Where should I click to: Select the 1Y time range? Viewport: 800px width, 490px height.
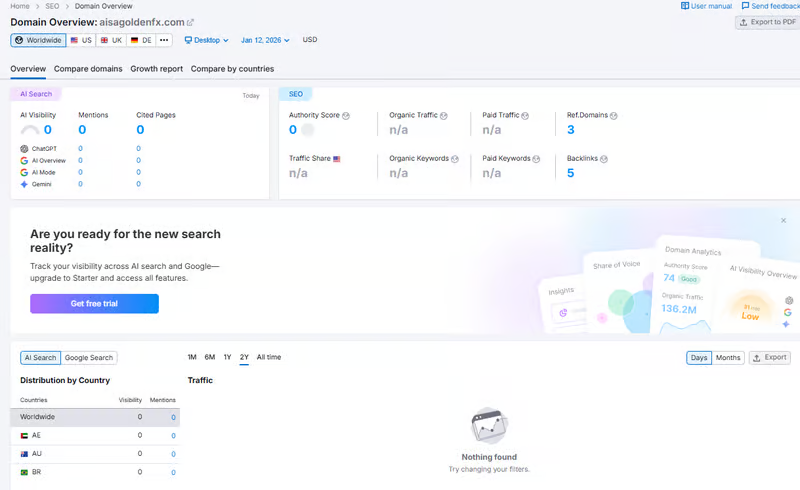[x=227, y=357]
